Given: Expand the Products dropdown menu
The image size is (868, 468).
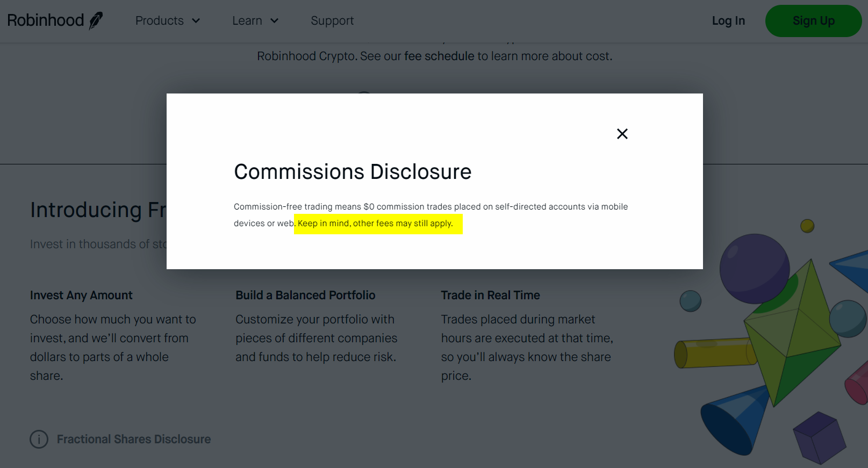Looking at the screenshot, I should pyautogui.click(x=168, y=20).
